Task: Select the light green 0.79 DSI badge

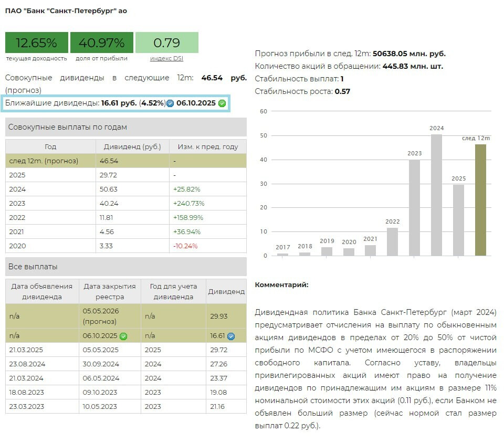Action: pos(166,43)
